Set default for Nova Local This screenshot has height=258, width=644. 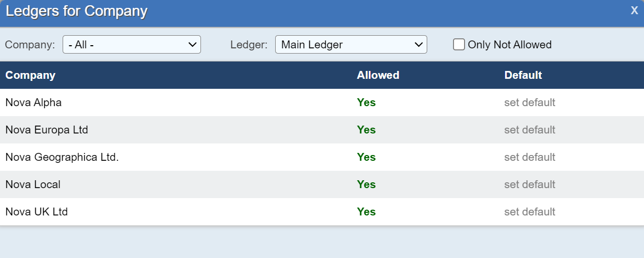tap(529, 184)
